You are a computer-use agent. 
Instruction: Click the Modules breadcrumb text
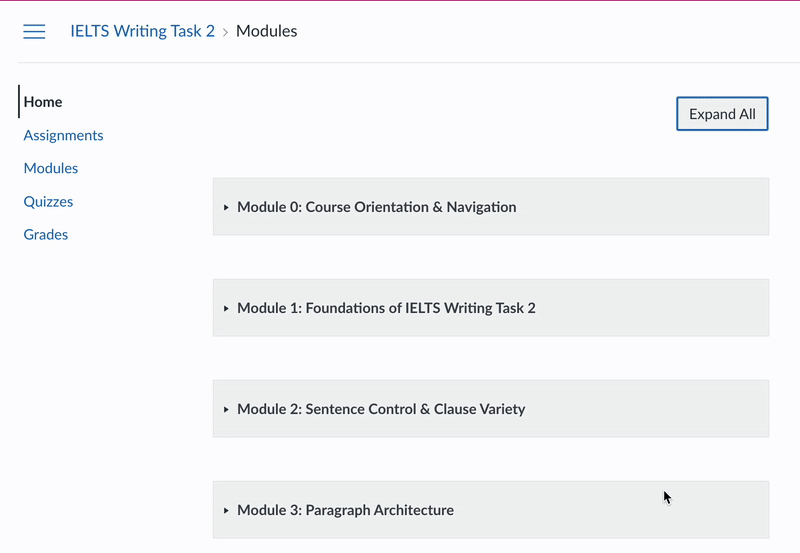[266, 31]
